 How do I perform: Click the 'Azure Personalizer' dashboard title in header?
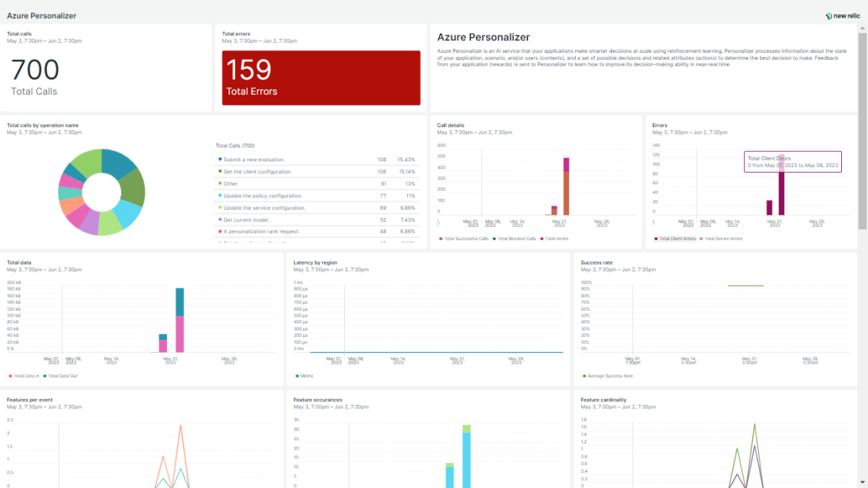coord(42,15)
